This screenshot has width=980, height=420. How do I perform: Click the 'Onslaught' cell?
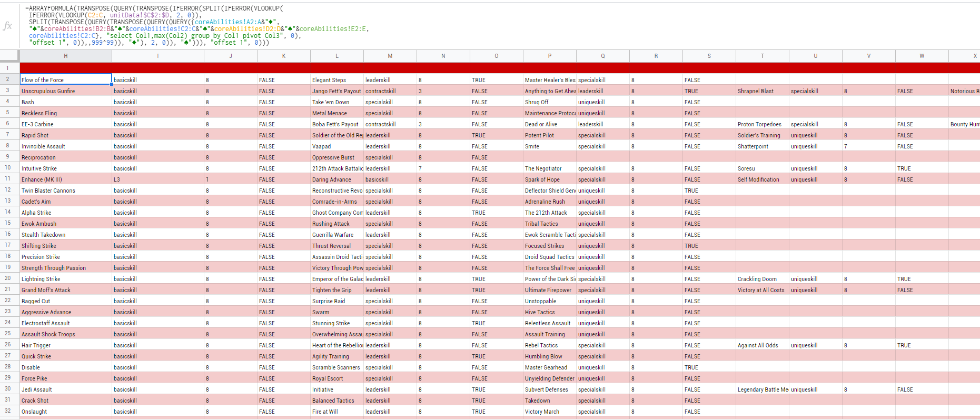point(66,412)
